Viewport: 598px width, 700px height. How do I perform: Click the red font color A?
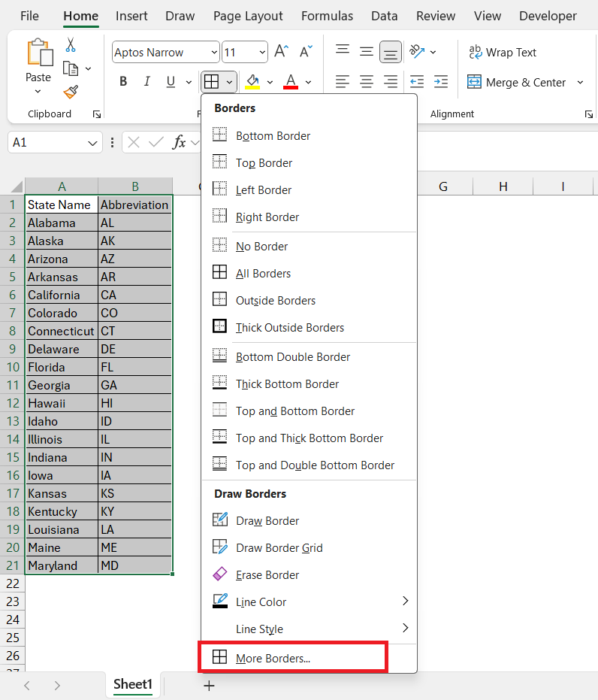point(291,82)
